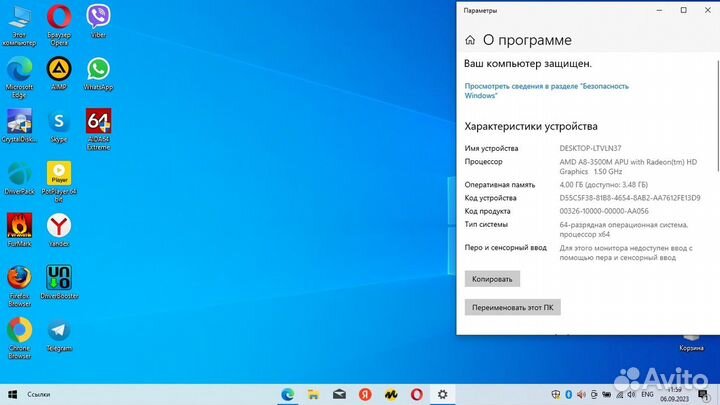The height and width of the screenshot is (405, 720).
Task: Select the DriverBooster desktop shortcut
Action: (59, 282)
